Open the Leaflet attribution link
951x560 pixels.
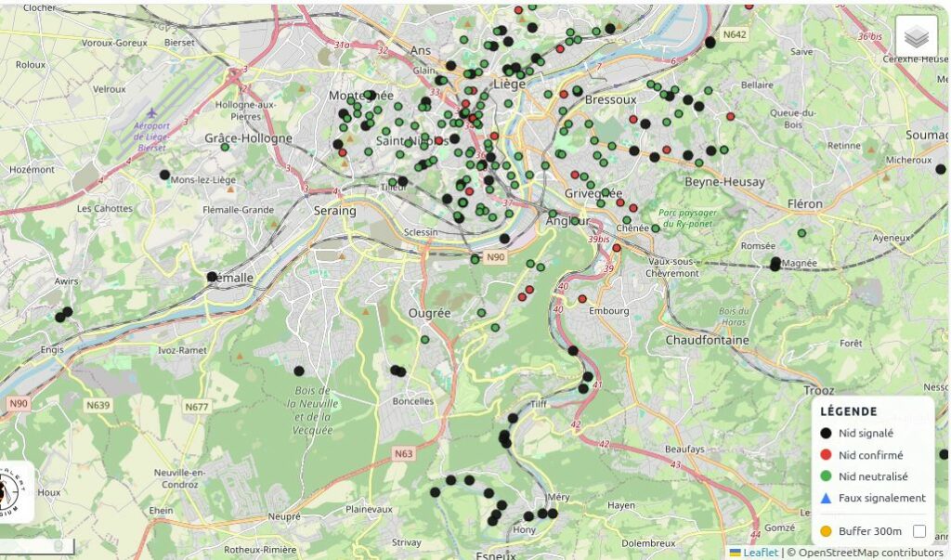[x=760, y=553]
